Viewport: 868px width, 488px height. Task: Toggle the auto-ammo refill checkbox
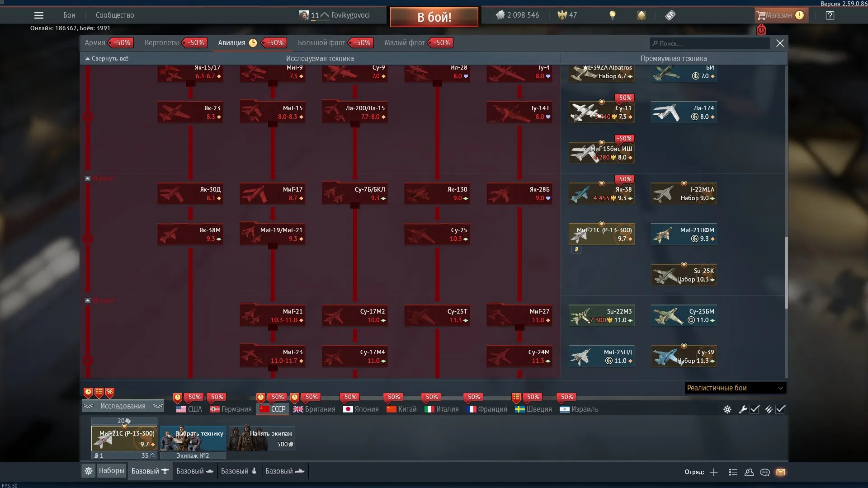781,409
